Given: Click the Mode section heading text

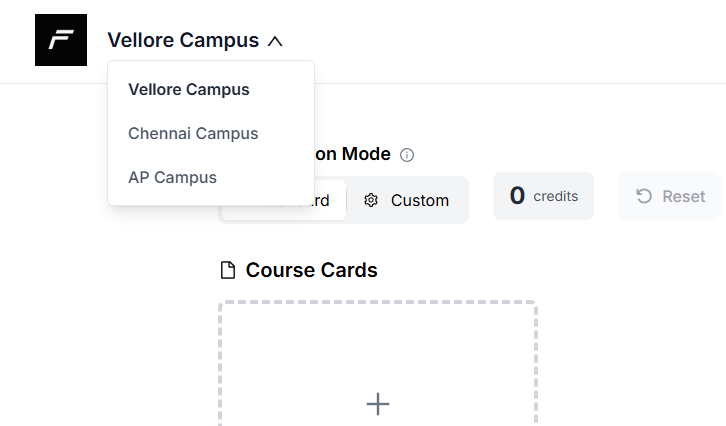Looking at the screenshot, I should click(353, 154).
